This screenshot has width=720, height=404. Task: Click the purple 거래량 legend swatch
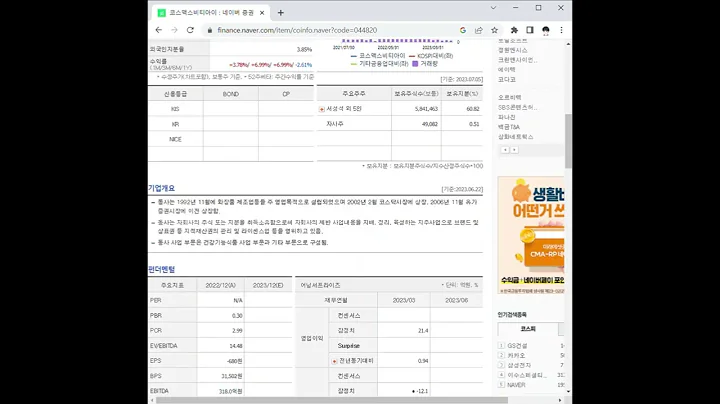415,64
